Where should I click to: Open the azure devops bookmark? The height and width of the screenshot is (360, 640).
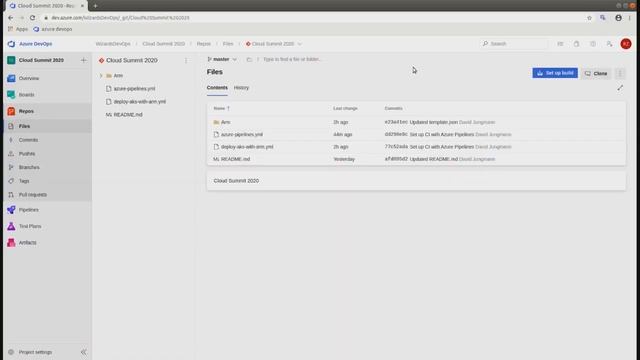click(53, 29)
